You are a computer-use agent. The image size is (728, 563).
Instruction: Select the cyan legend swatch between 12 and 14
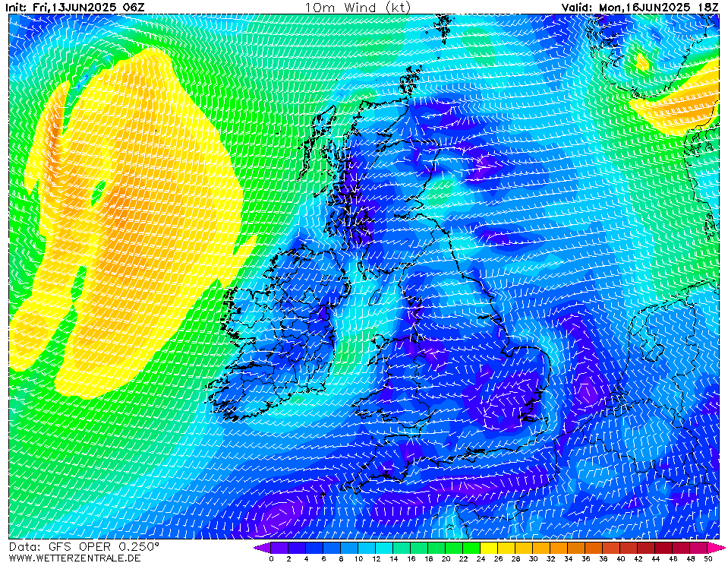pos(384,548)
